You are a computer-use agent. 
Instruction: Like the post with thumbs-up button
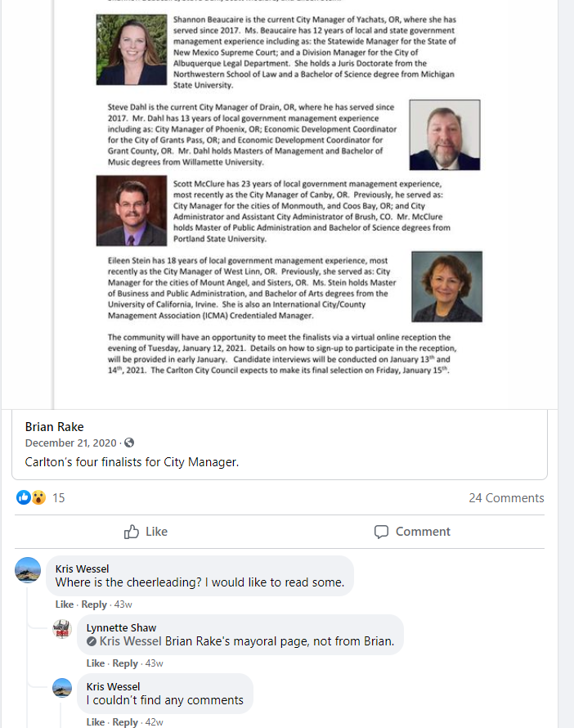point(146,532)
